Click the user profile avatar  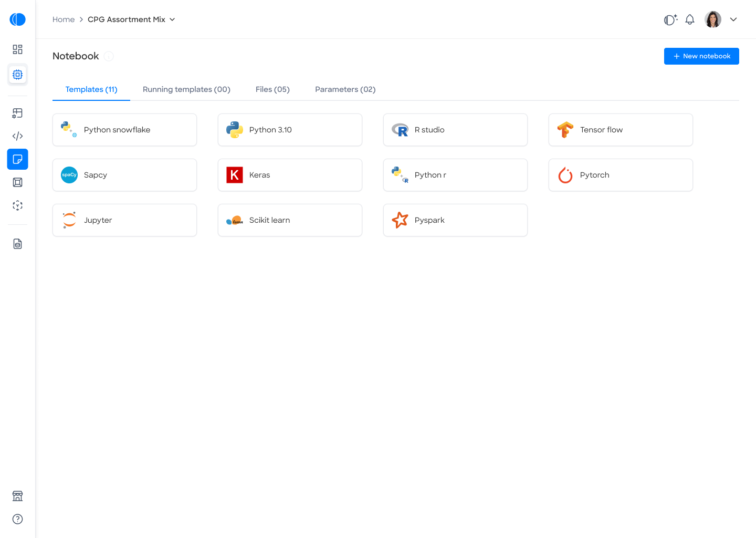(x=713, y=19)
